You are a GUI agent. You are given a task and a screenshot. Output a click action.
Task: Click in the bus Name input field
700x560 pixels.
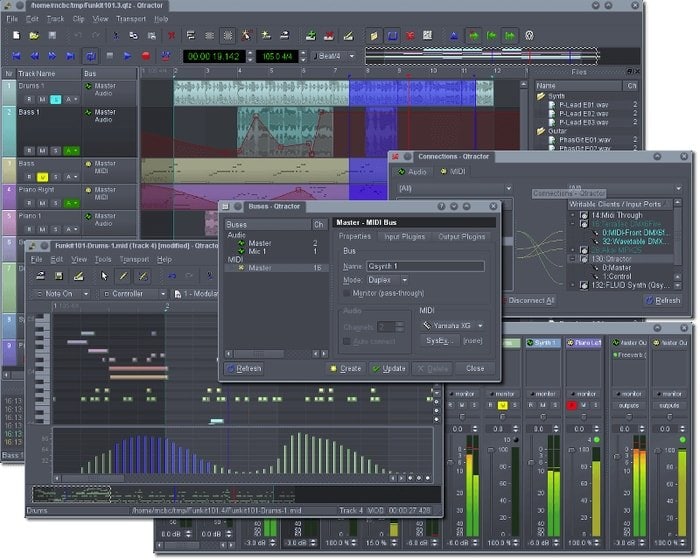[425, 266]
